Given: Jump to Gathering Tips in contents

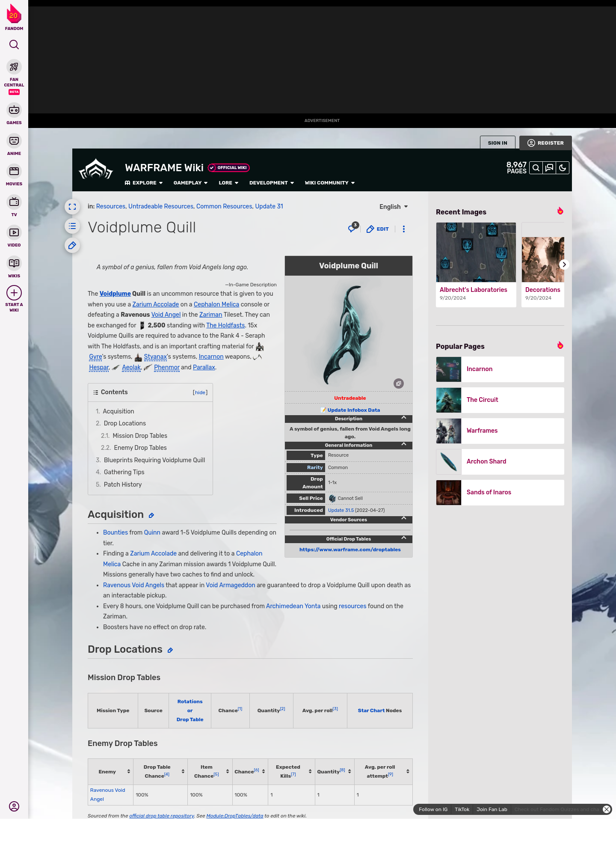Looking at the screenshot, I should [x=124, y=472].
